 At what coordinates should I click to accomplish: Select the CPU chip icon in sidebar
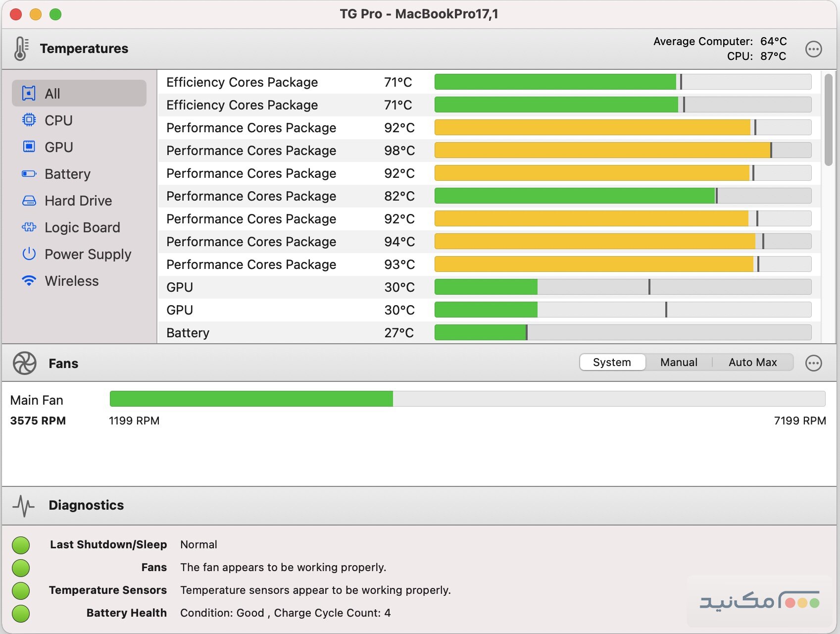point(29,120)
